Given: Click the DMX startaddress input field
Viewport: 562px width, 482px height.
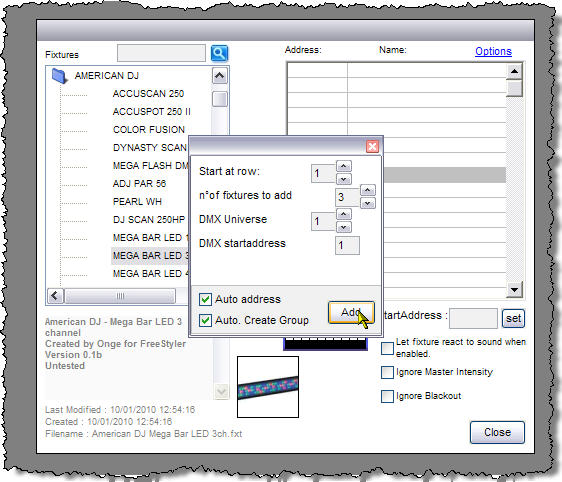Looking at the screenshot, I should pos(347,245).
